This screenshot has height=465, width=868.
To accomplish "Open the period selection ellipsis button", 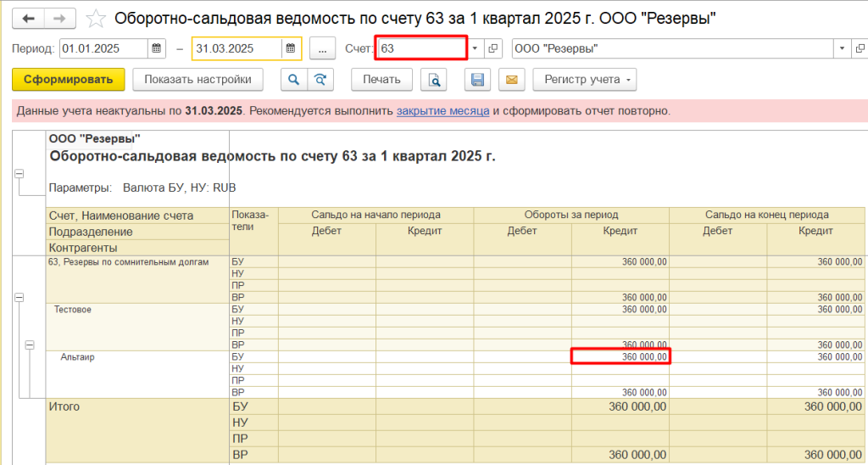I will tap(322, 48).
